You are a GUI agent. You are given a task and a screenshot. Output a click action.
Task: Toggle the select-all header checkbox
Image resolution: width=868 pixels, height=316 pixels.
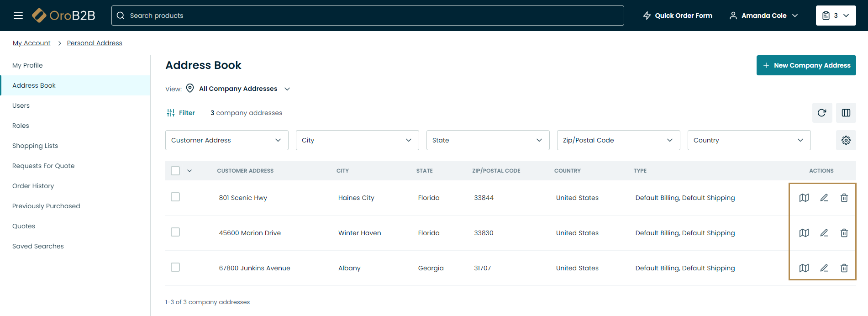(175, 171)
